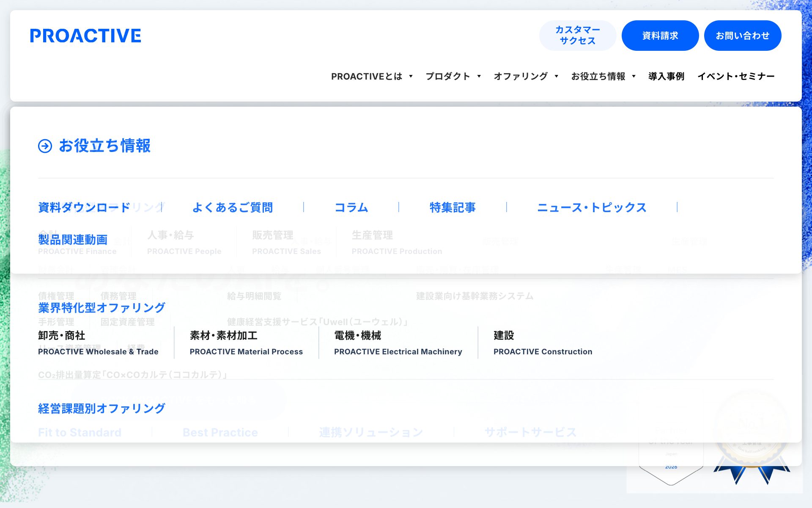Open the 特集記事 link
The image size is (812, 508).
[453, 207]
